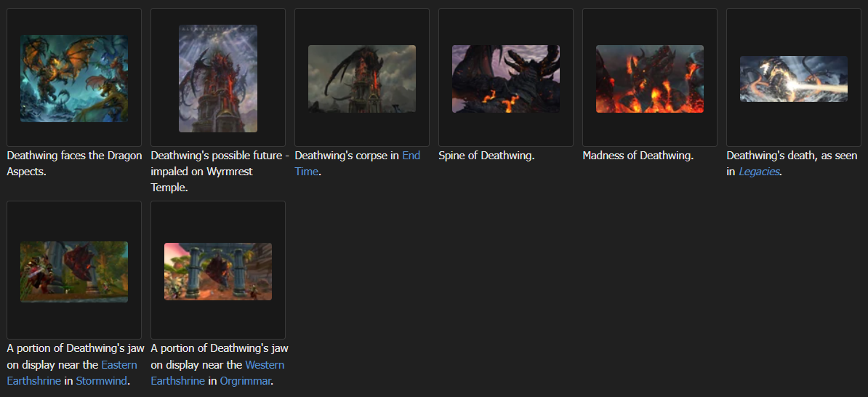Screen dimensions: 868x397
Task: Follow the Eastern Earthshrine link
Action: click(x=72, y=372)
